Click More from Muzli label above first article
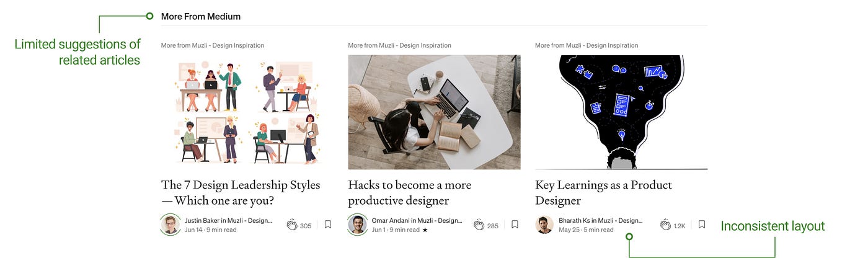This screenshot has width=868, height=268. coord(213,45)
